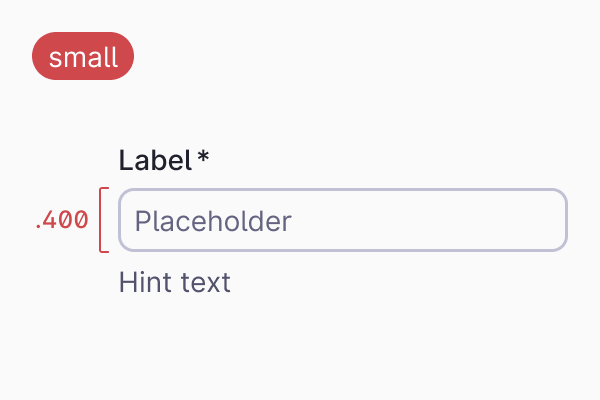Viewport: 600px width, 400px height.
Task: Click the bottom tick of the red bracket
Action: tap(105, 251)
